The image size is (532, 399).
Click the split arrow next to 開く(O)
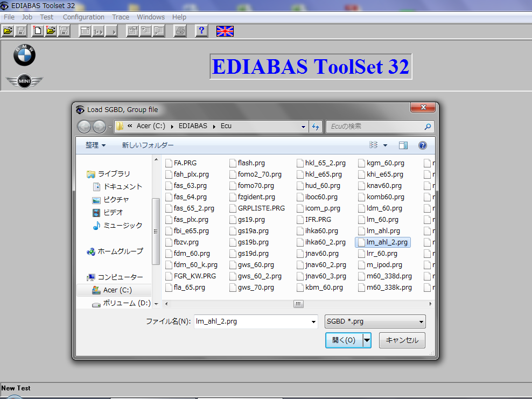click(x=367, y=340)
